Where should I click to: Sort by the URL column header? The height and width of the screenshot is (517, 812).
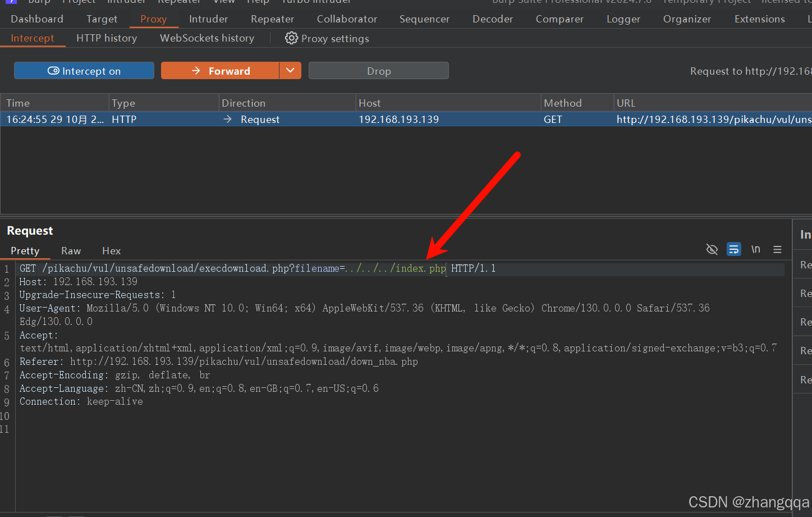point(713,103)
